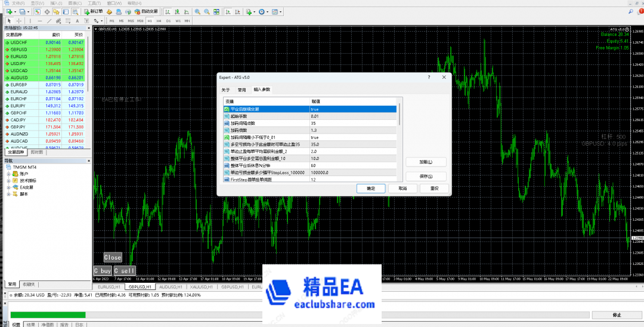Click the zoom in magnifier icon
The height and width of the screenshot is (327, 644).
pyautogui.click(x=197, y=11)
